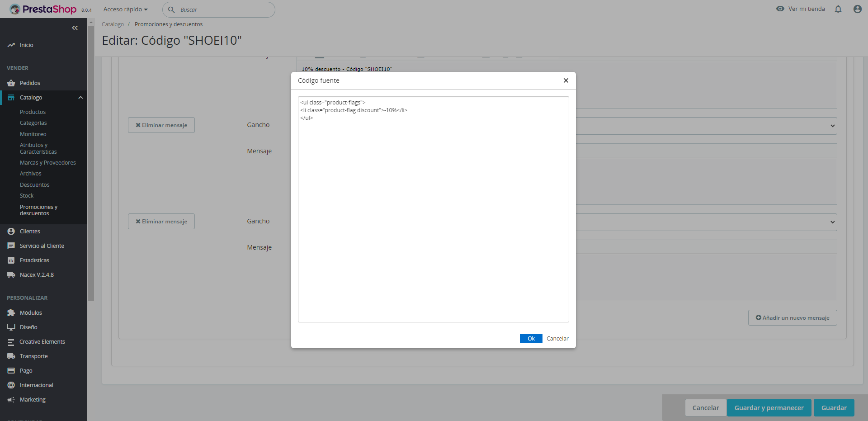This screenshot has height=421, width=868.
Task: Click the Pago credit card icon
Action: pyautogui.click(x=11, y=371)
